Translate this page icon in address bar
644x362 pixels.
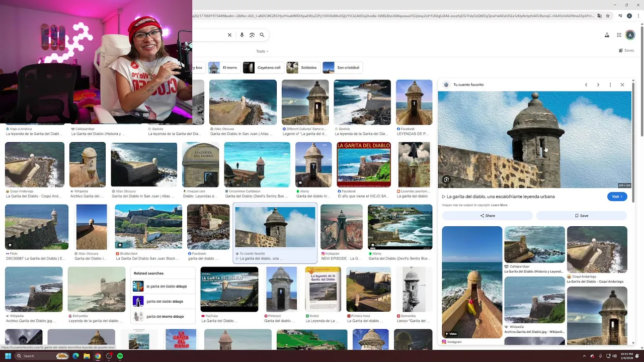coord(599,16)
